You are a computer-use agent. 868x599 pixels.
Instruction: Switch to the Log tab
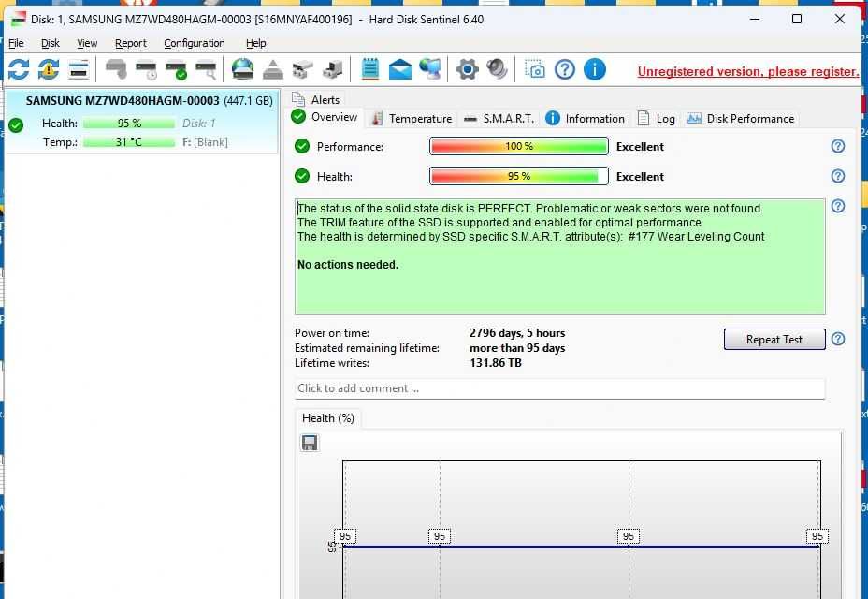657,119
